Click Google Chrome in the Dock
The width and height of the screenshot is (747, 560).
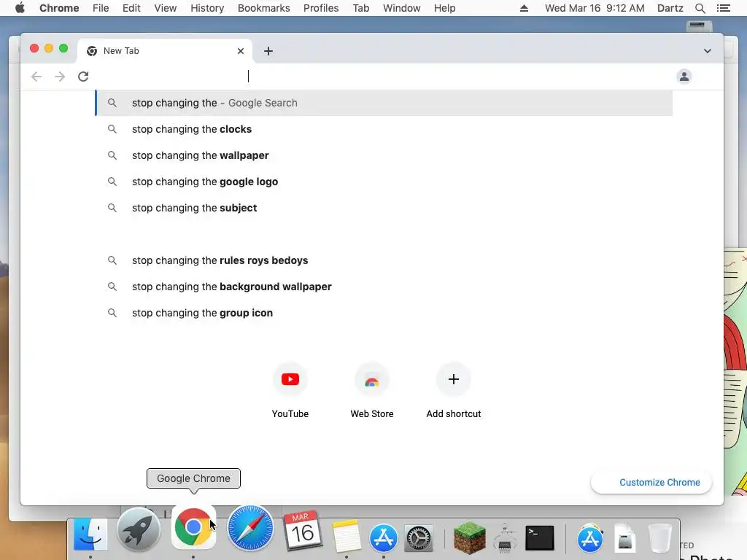[193, 527]
